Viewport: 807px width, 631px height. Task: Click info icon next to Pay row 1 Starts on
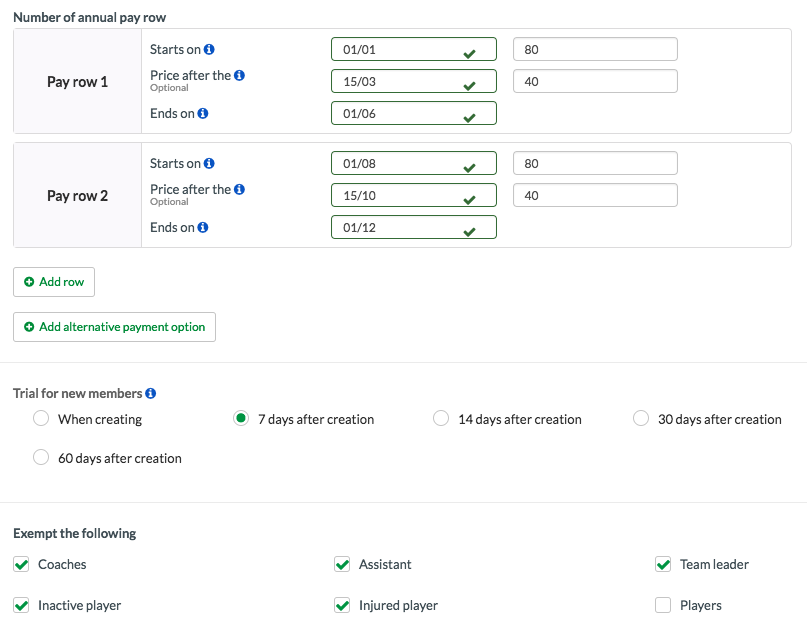pos(209,49)
